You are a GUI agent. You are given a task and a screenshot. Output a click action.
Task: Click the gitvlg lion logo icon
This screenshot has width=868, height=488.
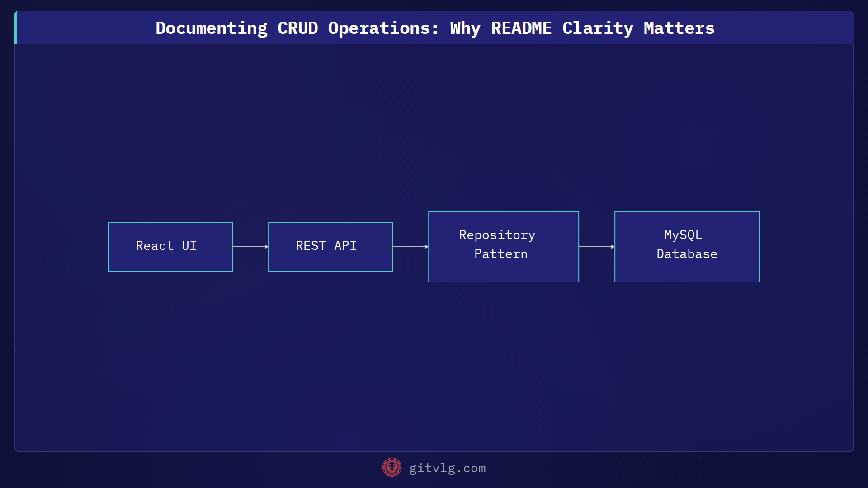pos(392,468)
